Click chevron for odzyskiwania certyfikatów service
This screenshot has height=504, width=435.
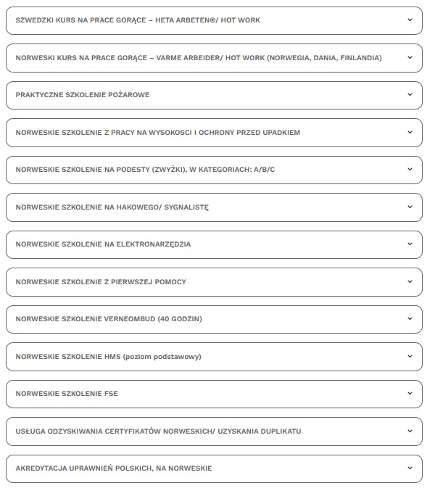(410, 431)
